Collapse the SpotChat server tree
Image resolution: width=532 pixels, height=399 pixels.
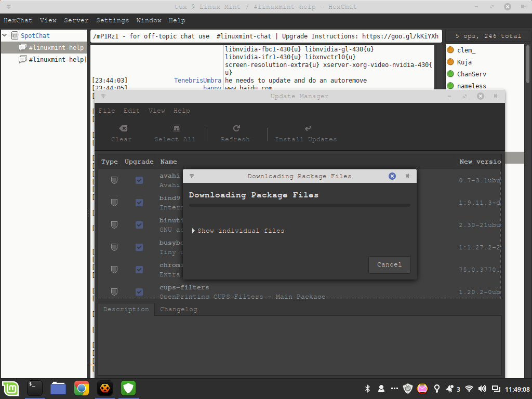[5, 35]
